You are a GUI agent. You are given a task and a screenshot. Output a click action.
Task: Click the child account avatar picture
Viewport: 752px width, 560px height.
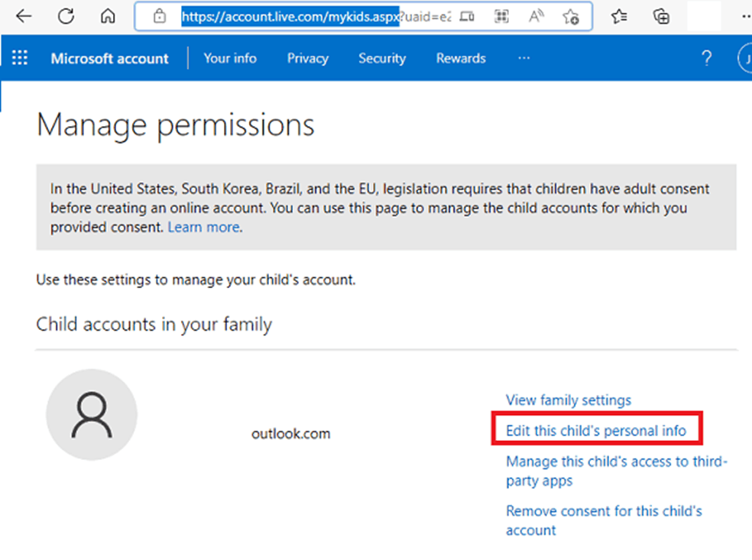click(x=92, y=415)
